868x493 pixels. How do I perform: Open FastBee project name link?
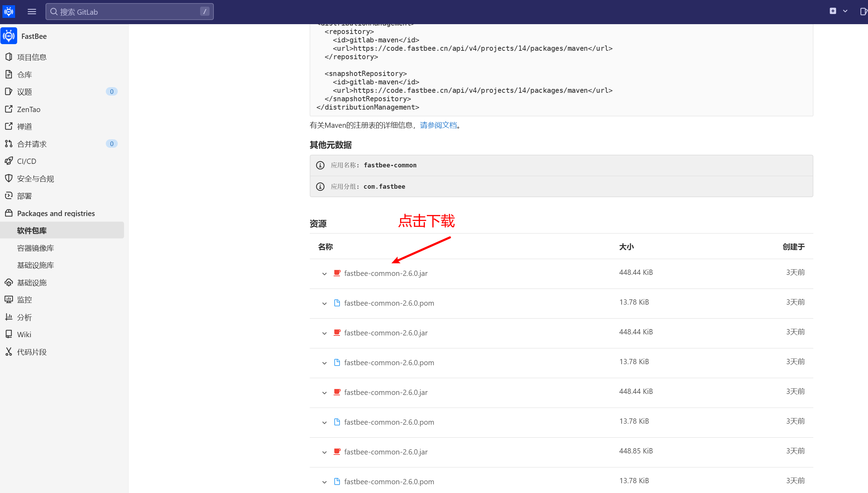34,36
